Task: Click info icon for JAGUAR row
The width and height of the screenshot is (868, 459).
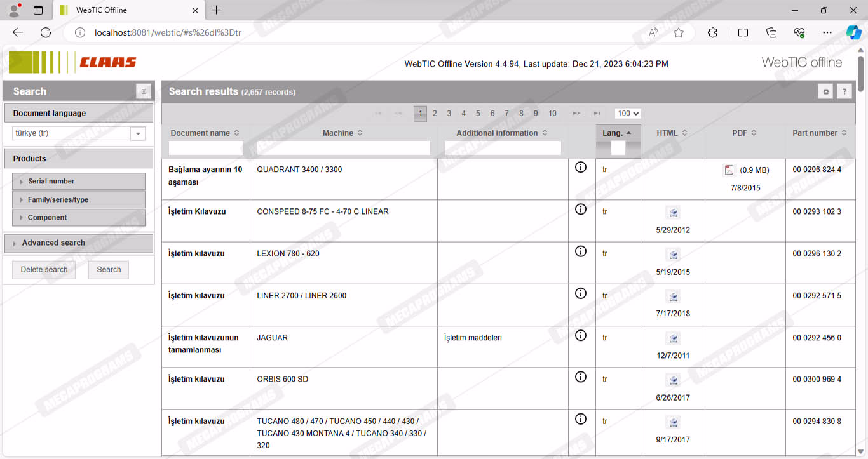Action: [580, 335]
